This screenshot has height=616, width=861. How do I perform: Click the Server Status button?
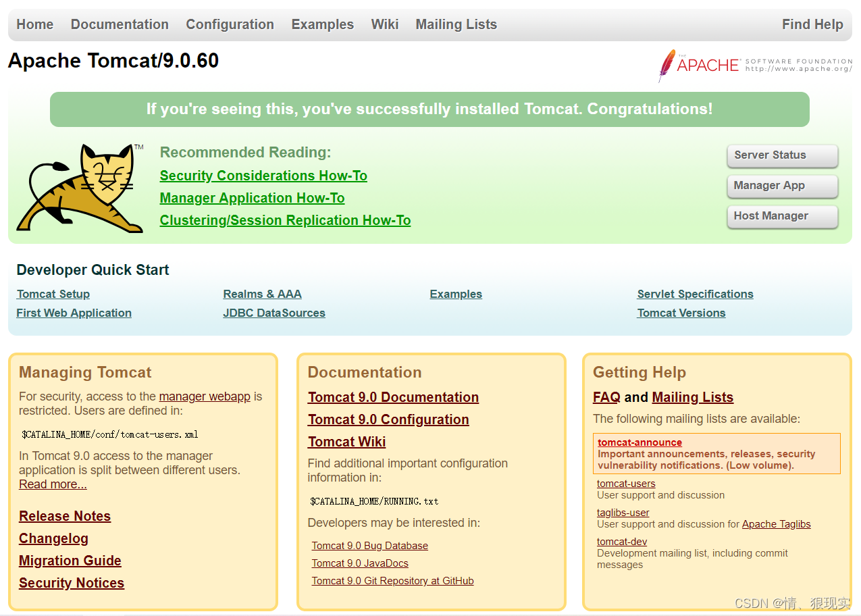[x=783, y=155]
